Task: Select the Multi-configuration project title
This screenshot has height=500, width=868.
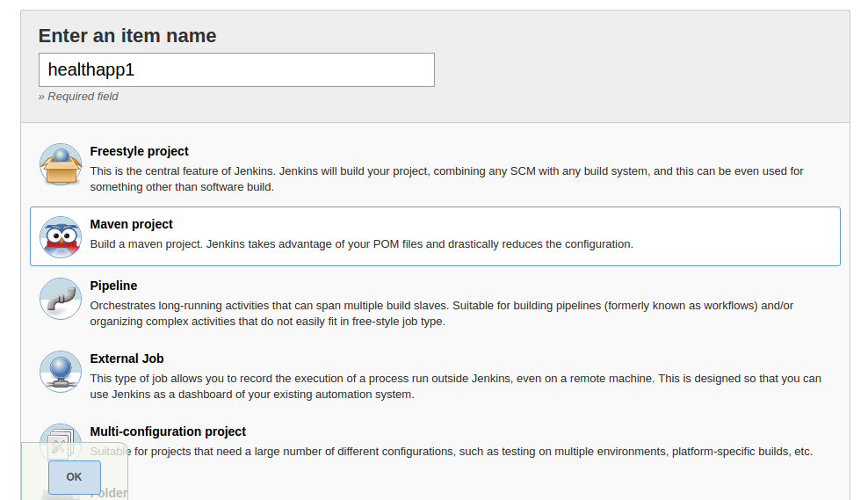Action: click(168, 431)
